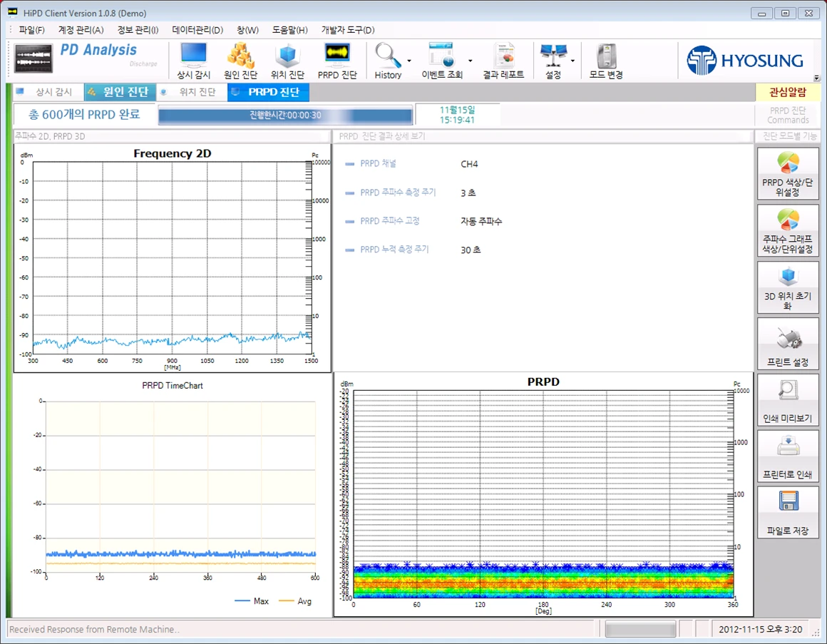Open the 창(W) menu
827x644 pixels.
[x=247, y=30]
